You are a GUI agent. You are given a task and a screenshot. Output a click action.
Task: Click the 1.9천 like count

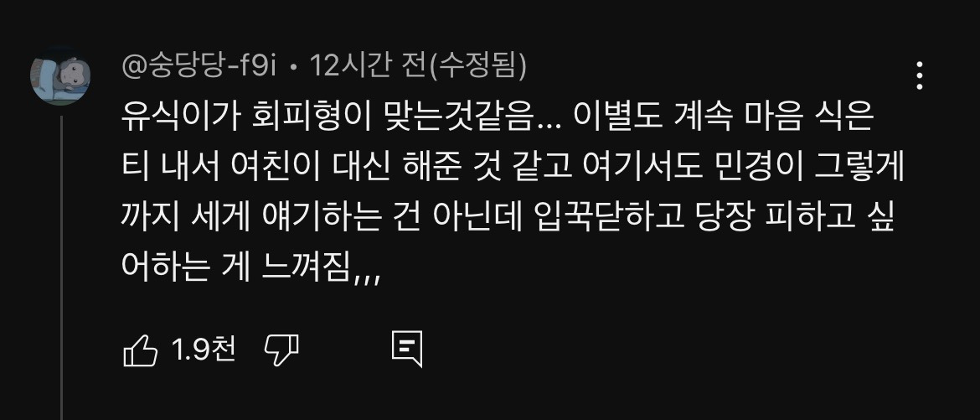click(204, 350)
